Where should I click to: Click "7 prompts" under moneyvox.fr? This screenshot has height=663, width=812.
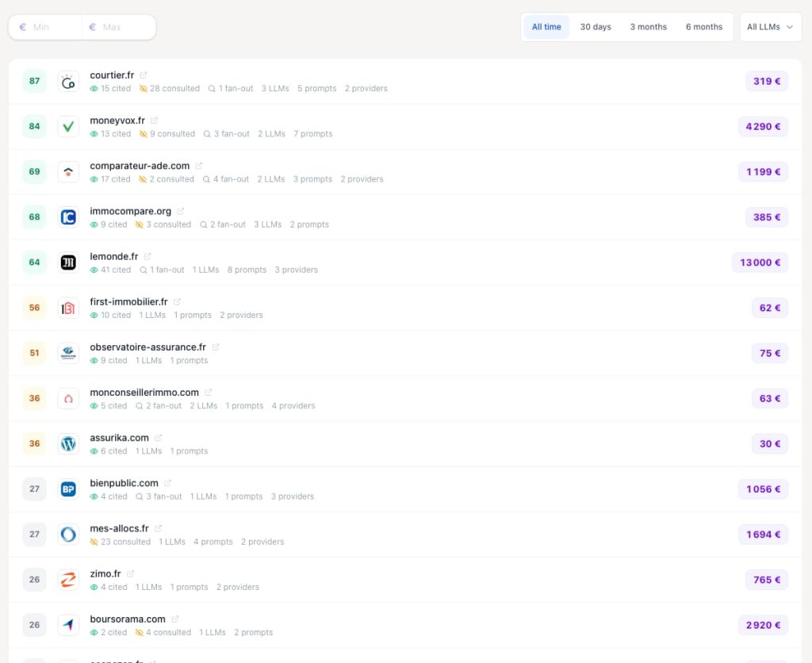[x=312, y=134]
